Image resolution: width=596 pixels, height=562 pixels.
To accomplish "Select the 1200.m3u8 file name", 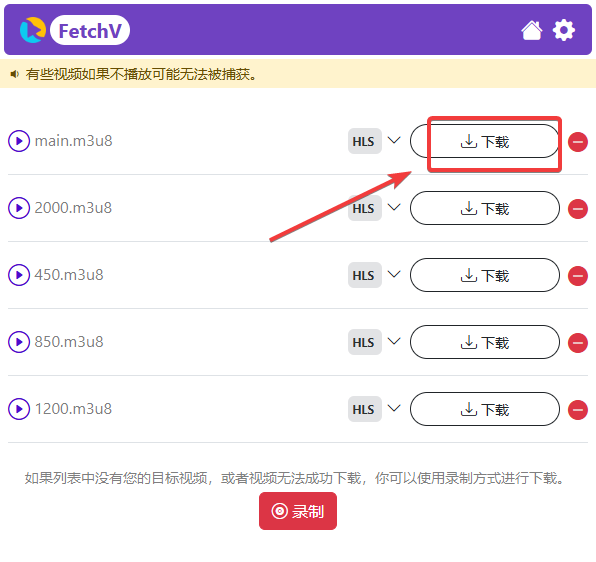I will (73, 409).
